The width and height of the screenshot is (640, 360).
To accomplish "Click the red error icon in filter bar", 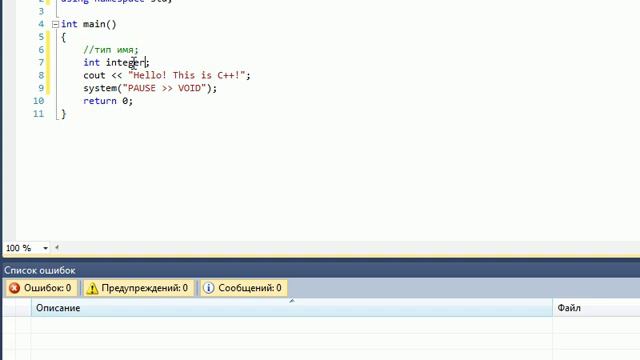I will coord(14,288).
